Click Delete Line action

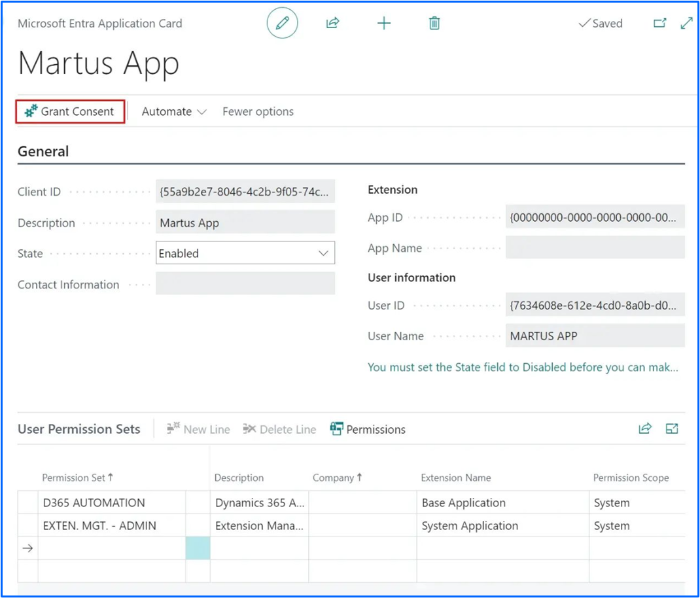point(279,429)
